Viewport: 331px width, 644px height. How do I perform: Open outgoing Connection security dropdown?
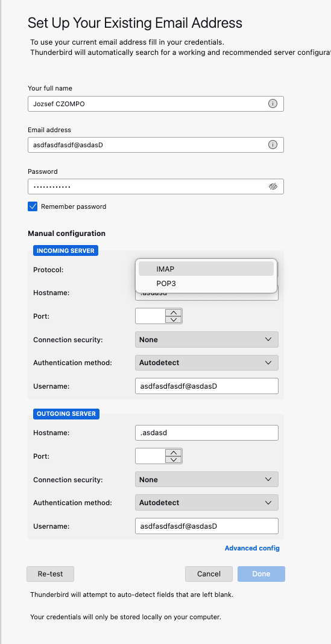click(x=207, y=479)
